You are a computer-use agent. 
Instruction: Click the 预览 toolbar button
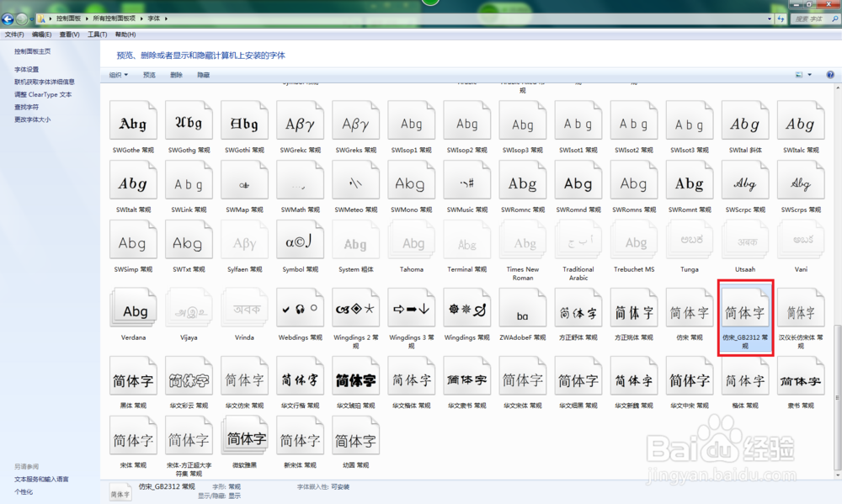click(x=149, y=75)
